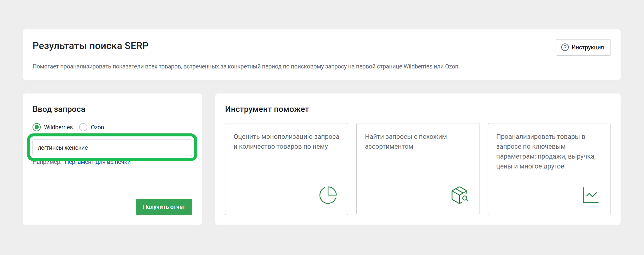Click the pie chart monopolization icon
The image size is (644, 255).
pyautogui.click(x=328, y=195)
